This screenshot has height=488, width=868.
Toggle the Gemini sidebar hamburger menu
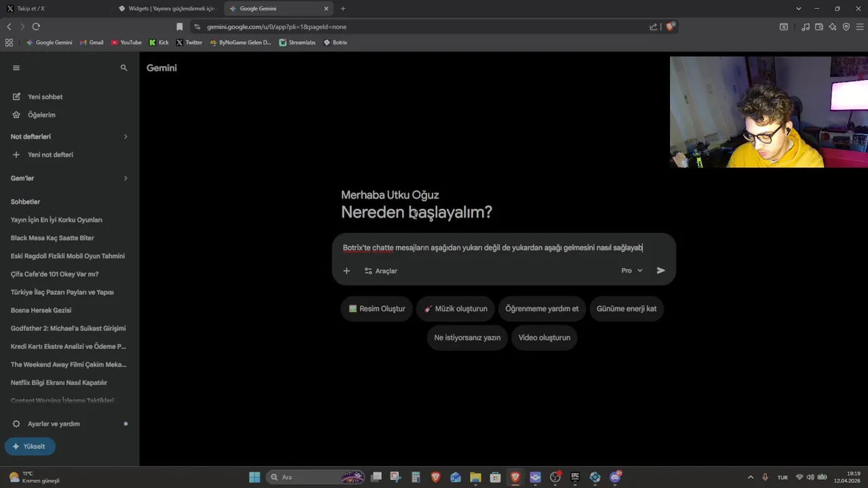coord(16,68)
